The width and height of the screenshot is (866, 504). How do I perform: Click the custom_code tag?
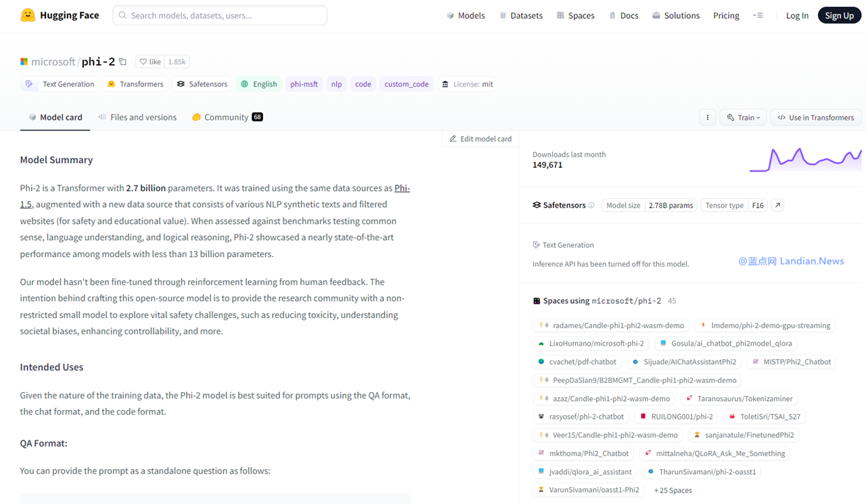point(407,84)
